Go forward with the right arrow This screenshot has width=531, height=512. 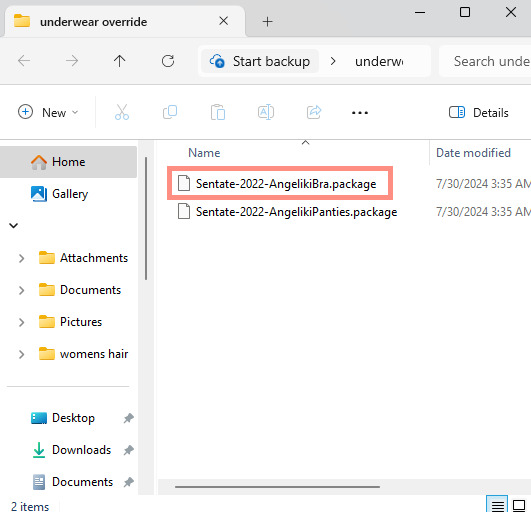(72, 61)
